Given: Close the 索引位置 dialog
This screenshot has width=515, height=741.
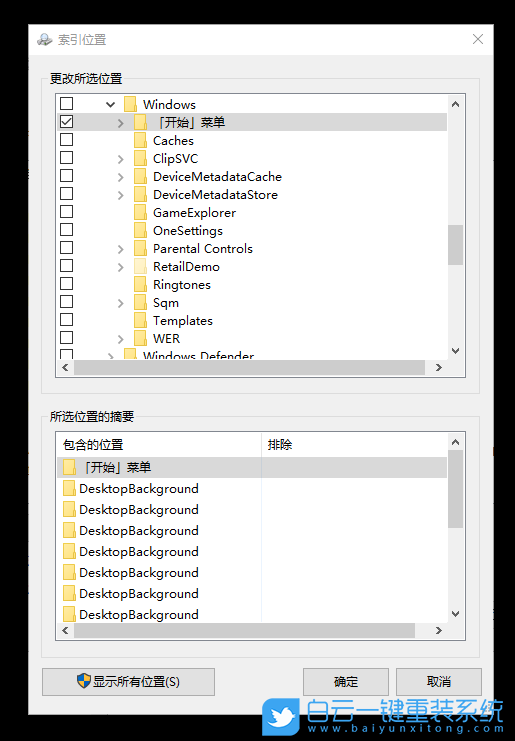Looking at the screenshot, I should tap(478, 39).
